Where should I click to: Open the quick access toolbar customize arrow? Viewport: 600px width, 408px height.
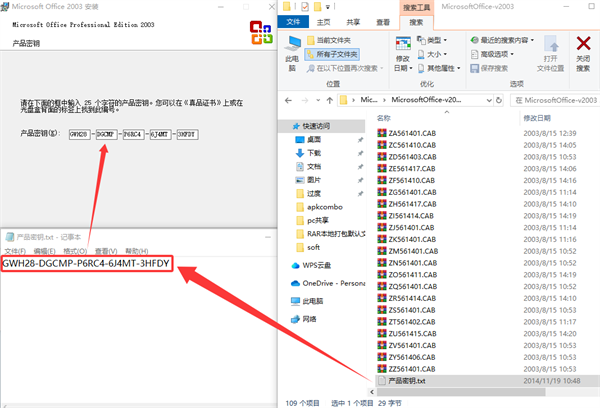(328, 7)
